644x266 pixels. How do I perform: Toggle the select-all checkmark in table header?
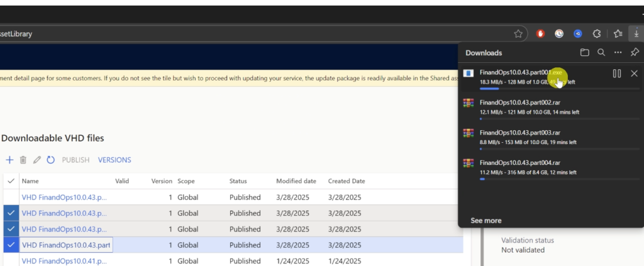tap(11, 181)
